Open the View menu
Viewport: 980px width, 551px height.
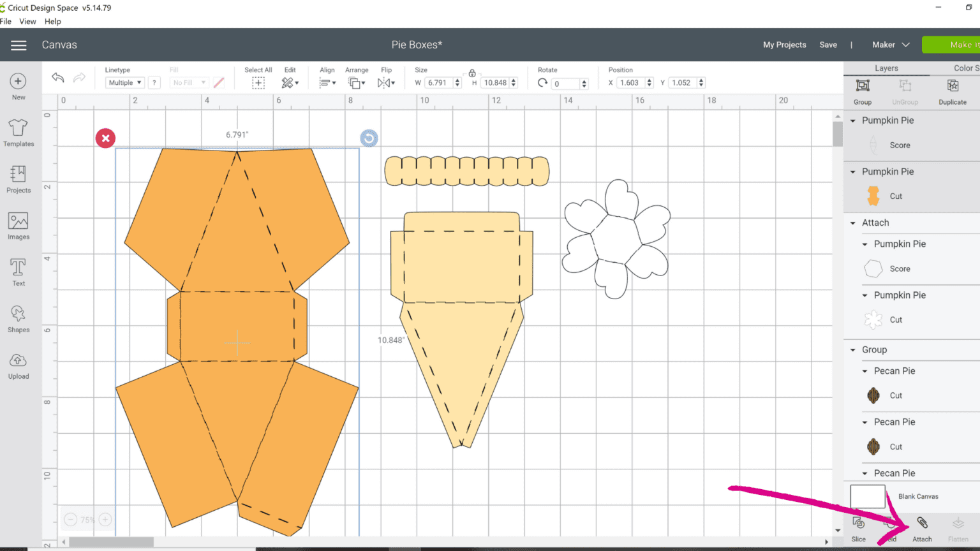click(27, 21)
